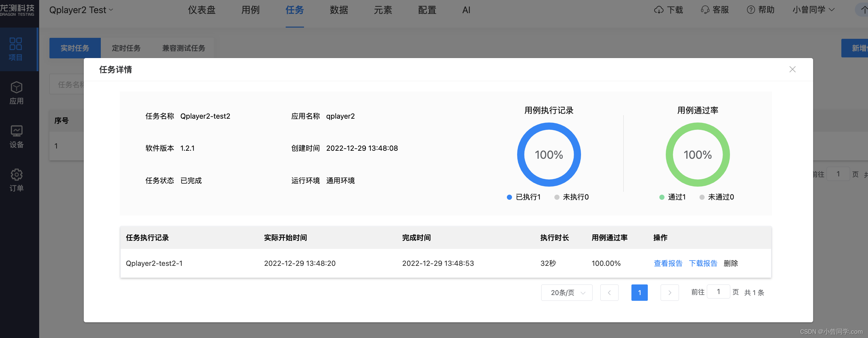Open the 应用 sidebar section
This screenshot has width=868, height=338.
16,93
